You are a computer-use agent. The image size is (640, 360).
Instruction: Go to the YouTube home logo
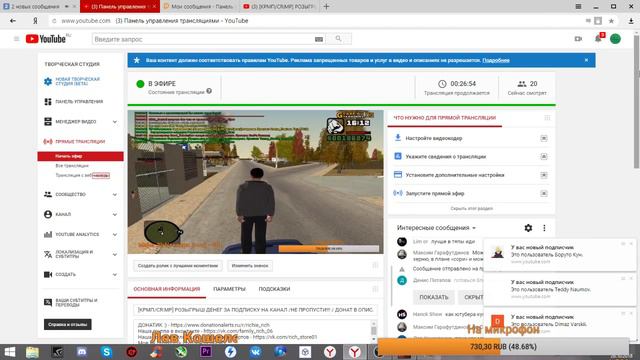pos(46,39)
